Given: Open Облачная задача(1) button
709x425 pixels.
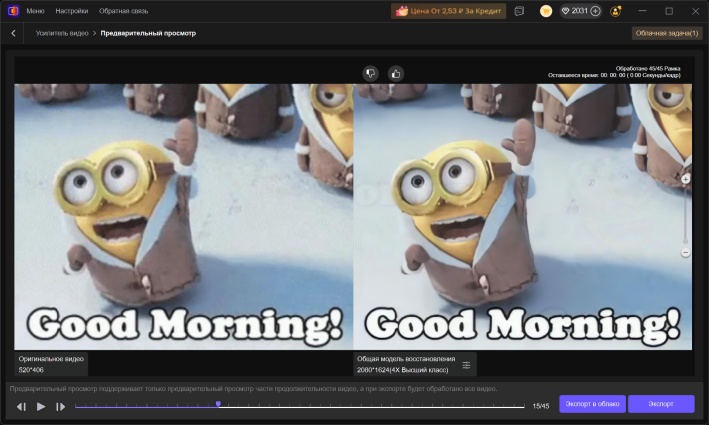Looking at the screenshot, I should point(667,33).
